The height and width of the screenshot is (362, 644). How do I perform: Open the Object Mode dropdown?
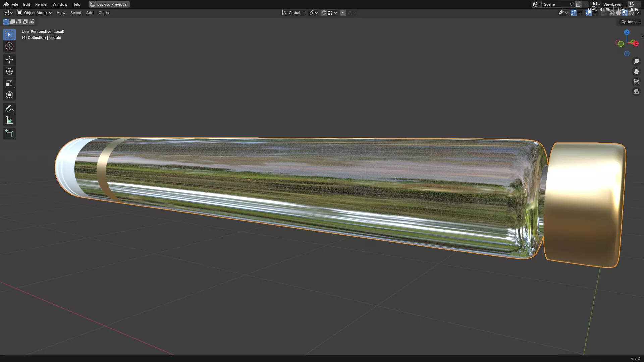pos(35,13)
